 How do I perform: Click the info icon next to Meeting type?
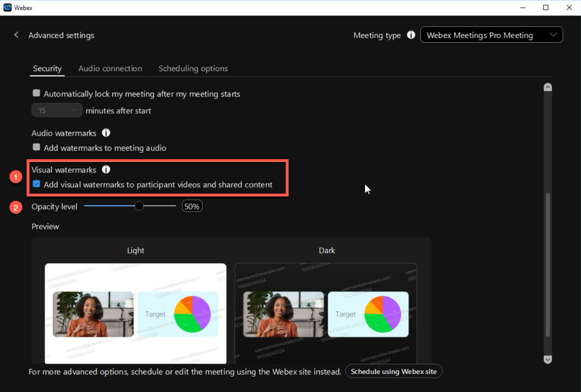[x=411, y=35]
